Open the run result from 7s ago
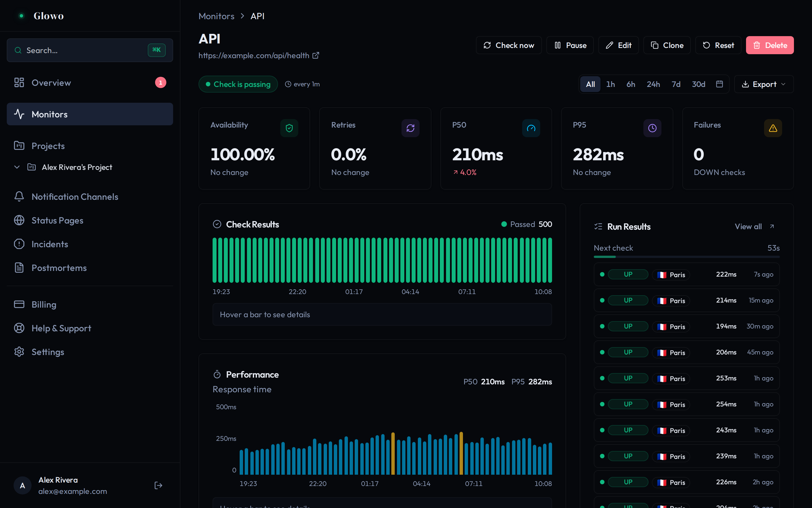This screenshot has width=812, height=508. pos(687,275)
